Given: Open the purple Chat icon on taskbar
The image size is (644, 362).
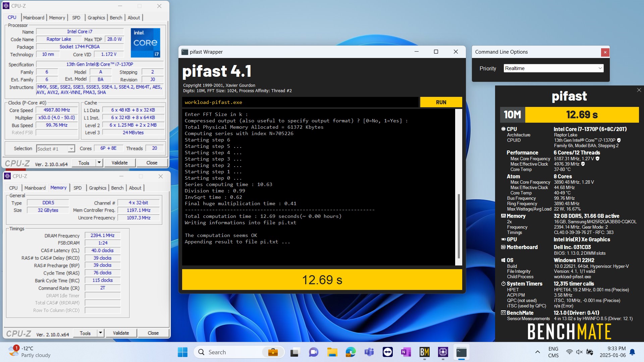Looking at the screenshot, I should coord(313,352).
